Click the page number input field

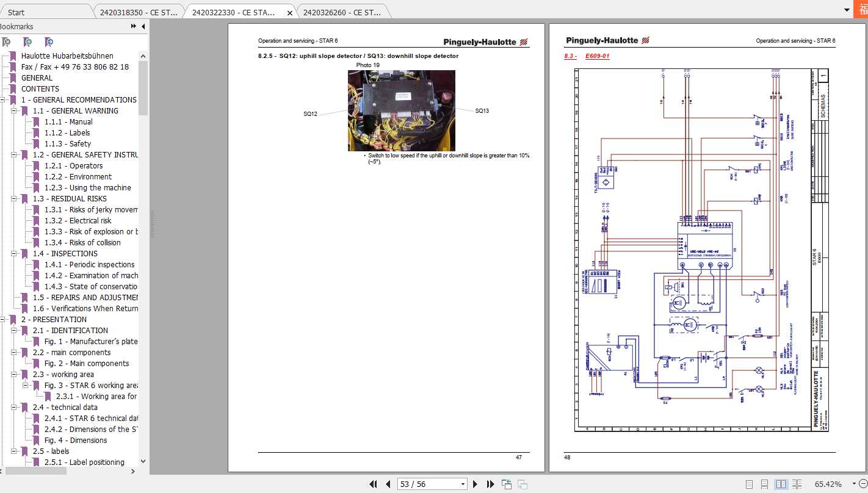tap(427, 484)
